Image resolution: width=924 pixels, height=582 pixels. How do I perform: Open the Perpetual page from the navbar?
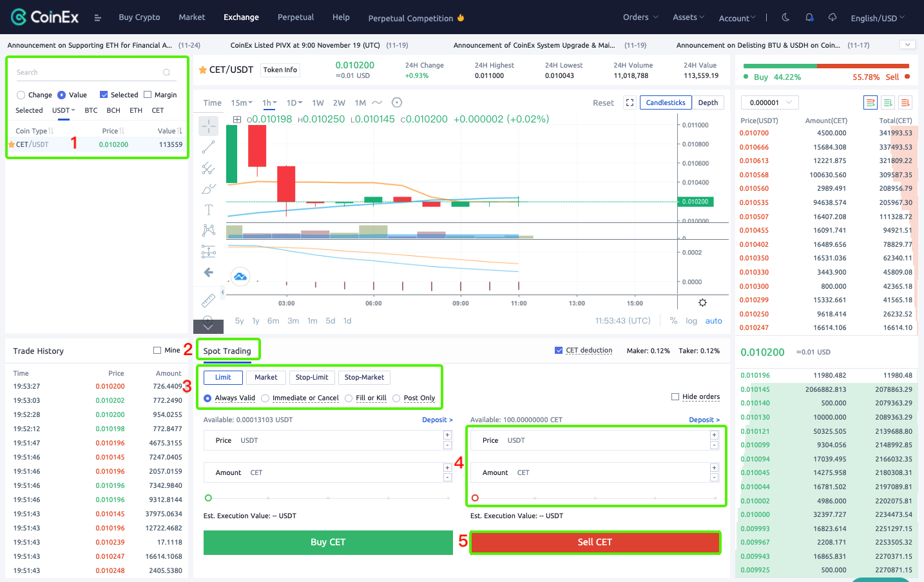[x=295, y=17]
